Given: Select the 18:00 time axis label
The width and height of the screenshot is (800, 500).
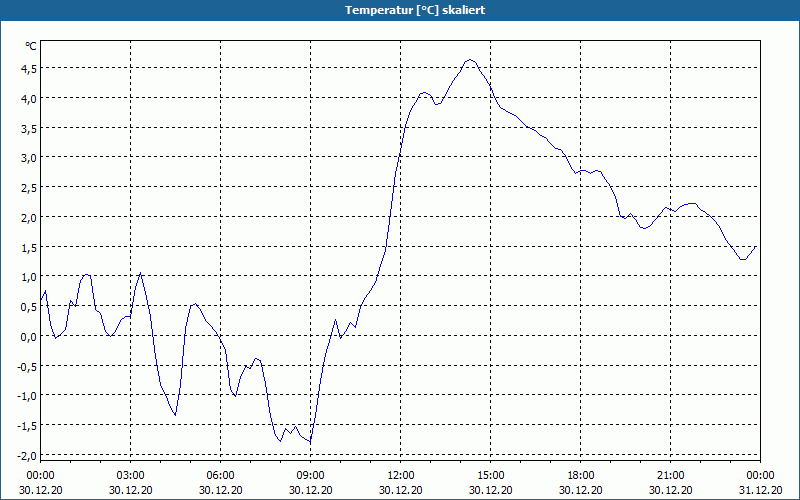Looking at the screenshot, I should [581, 476].
